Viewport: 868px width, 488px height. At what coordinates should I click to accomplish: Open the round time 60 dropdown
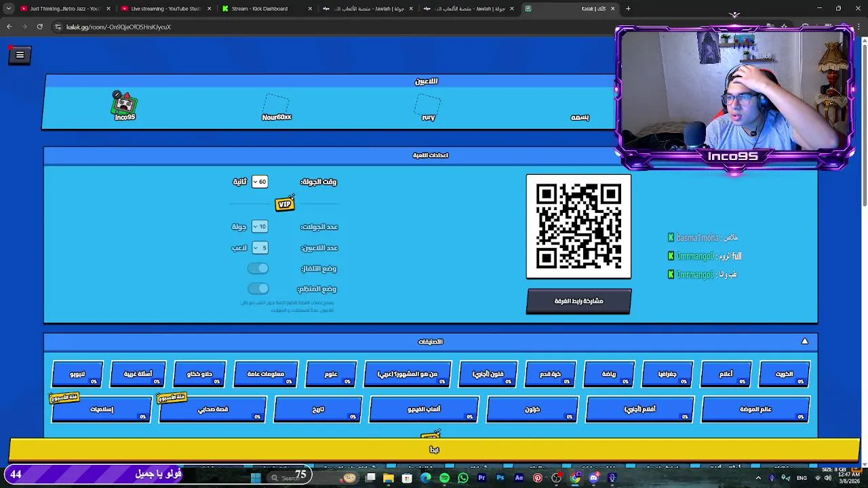(x=260, y=182)
